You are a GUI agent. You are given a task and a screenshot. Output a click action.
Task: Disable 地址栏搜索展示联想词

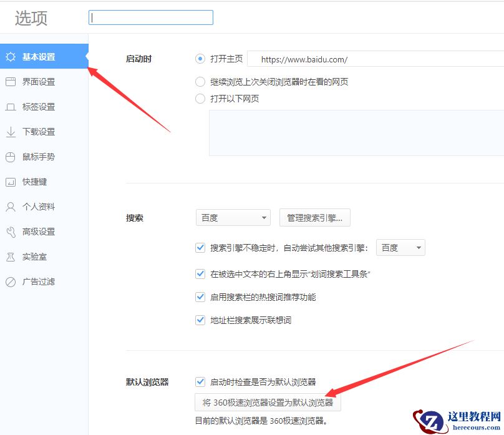pos(200,320)
